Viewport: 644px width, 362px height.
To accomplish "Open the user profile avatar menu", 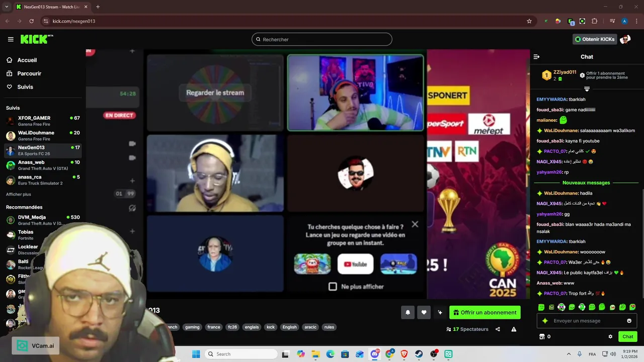I will pos(625,39).
